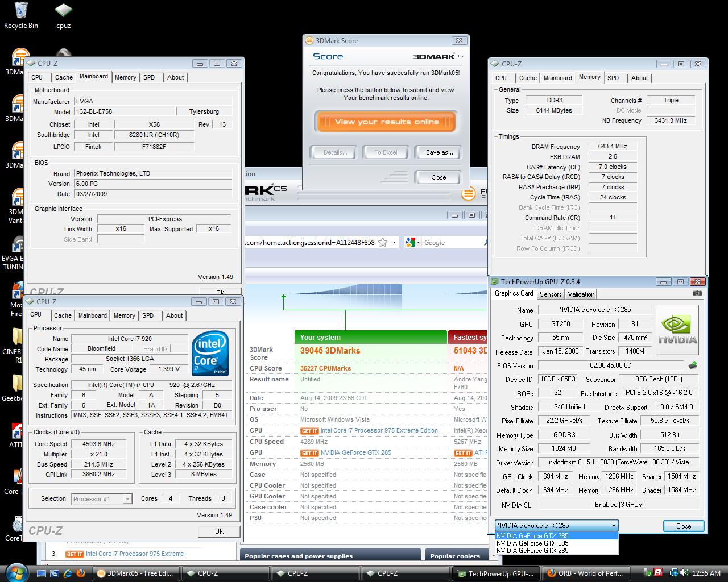This screenshot has height=582, width=728.
Task: Click the Intel Core i7 logo in CPU-Z
Action: (x=210, y=354)
